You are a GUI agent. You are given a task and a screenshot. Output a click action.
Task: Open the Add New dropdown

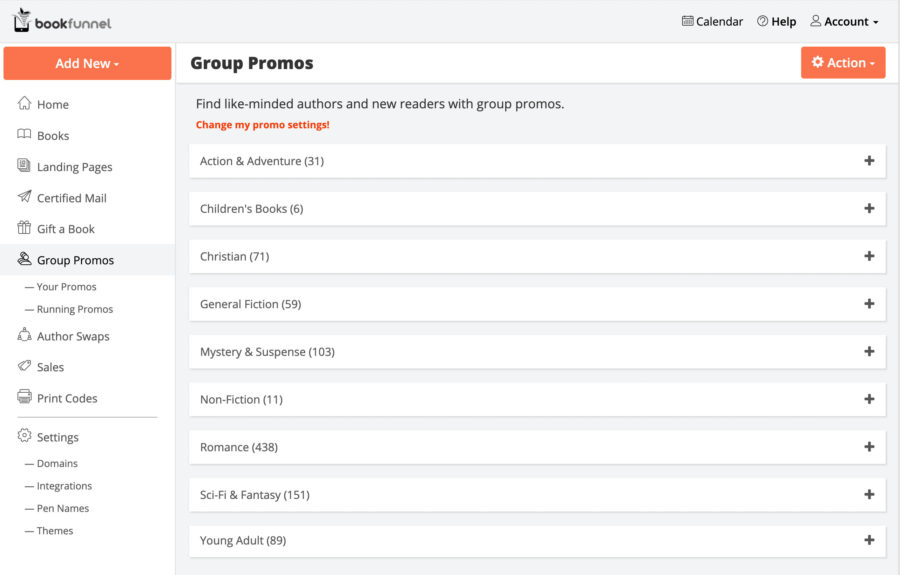87,63
